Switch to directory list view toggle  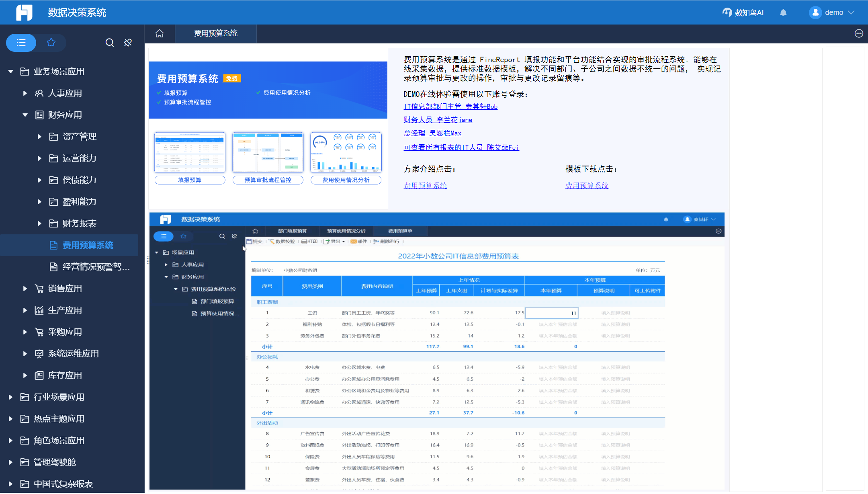pyautogui.click(x=21, y=43)
